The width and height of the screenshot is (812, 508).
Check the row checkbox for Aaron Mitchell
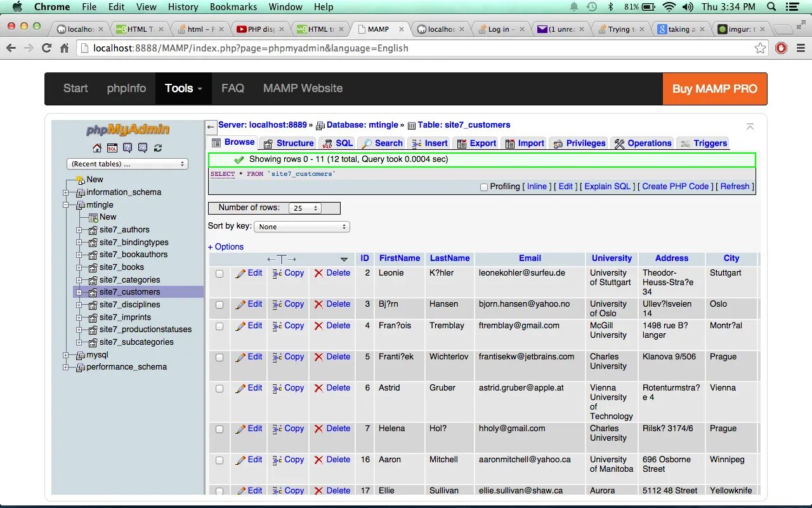(219, 460)
